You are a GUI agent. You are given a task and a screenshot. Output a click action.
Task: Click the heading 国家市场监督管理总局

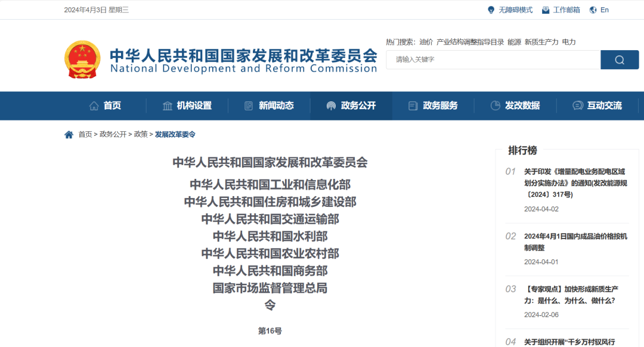click(270, 288)
